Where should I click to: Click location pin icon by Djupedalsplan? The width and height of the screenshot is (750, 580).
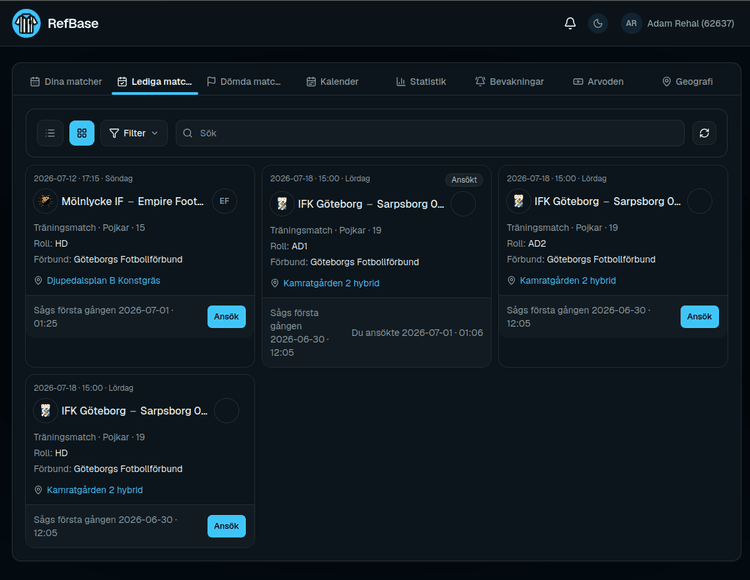[38, 281]
